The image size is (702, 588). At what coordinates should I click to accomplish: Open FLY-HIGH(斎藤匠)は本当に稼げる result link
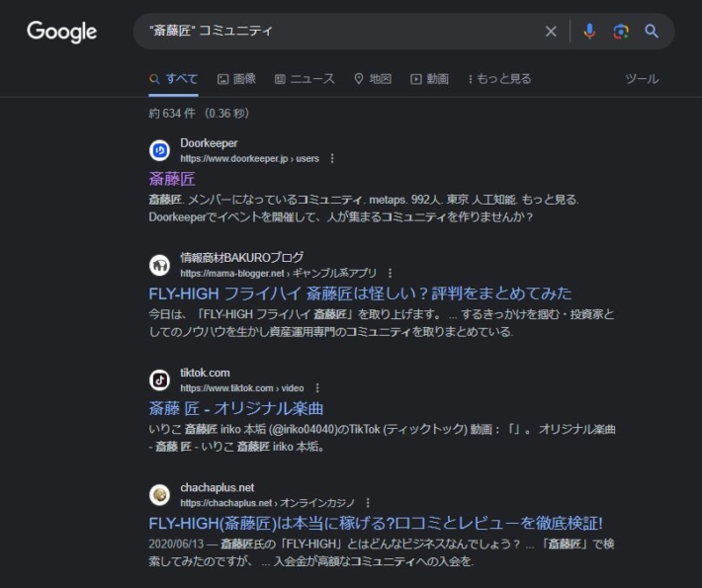tap(376, 524)
